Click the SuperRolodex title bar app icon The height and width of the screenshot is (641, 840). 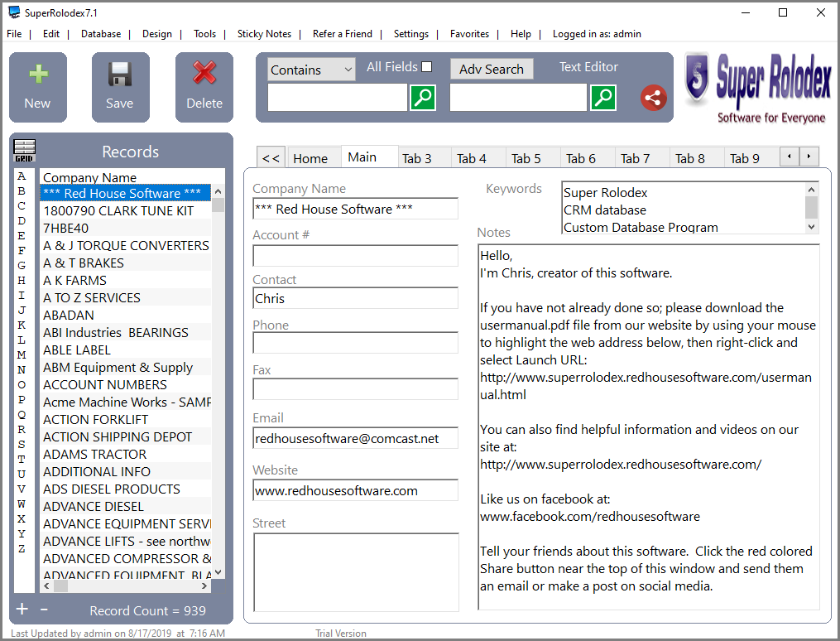tap(14, 12)
